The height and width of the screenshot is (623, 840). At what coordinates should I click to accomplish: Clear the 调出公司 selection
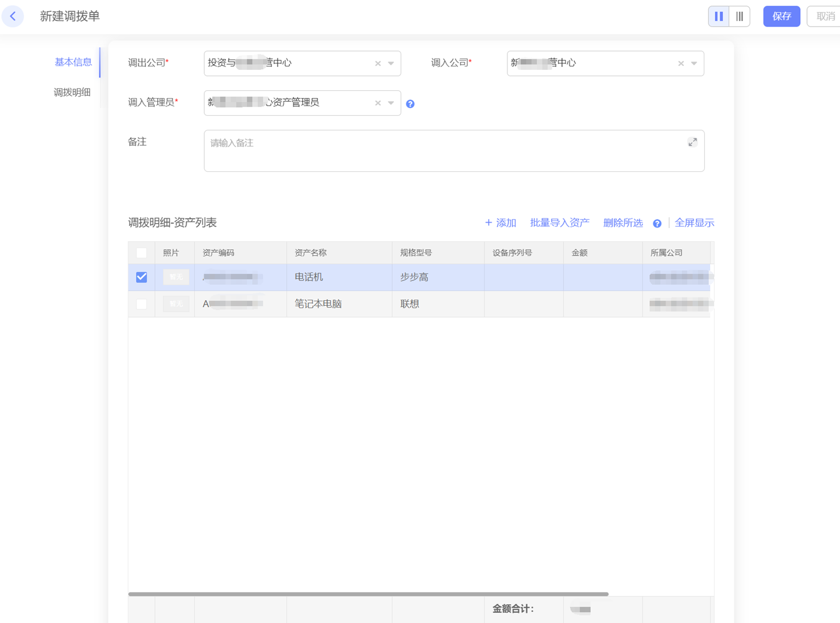(x=378, y=64)
